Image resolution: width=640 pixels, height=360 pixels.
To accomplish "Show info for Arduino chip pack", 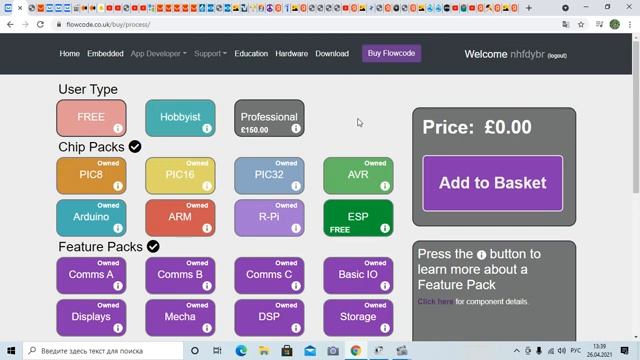I will pos(118,228).
